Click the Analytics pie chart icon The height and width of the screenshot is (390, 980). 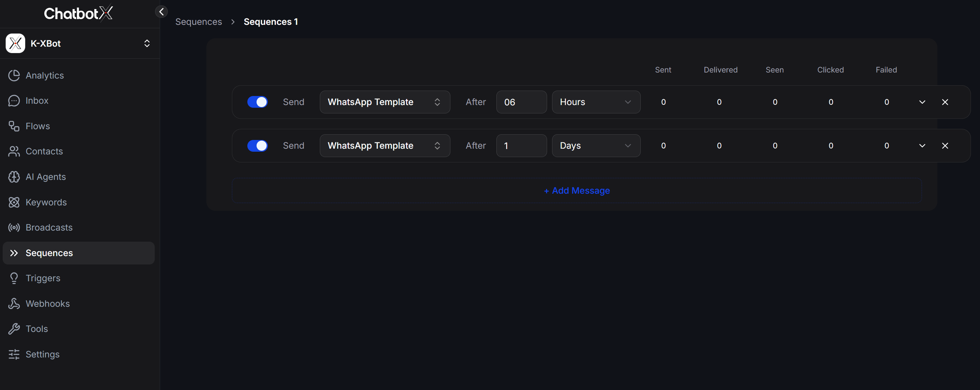tap(14, 75)
